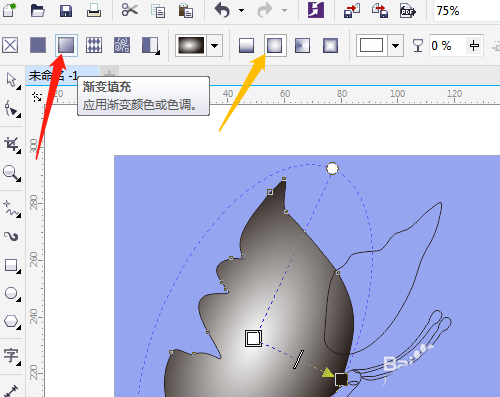Cut the selection with scissors icon
The width and height of the screenshot is (500, 397).
[130, 10]
